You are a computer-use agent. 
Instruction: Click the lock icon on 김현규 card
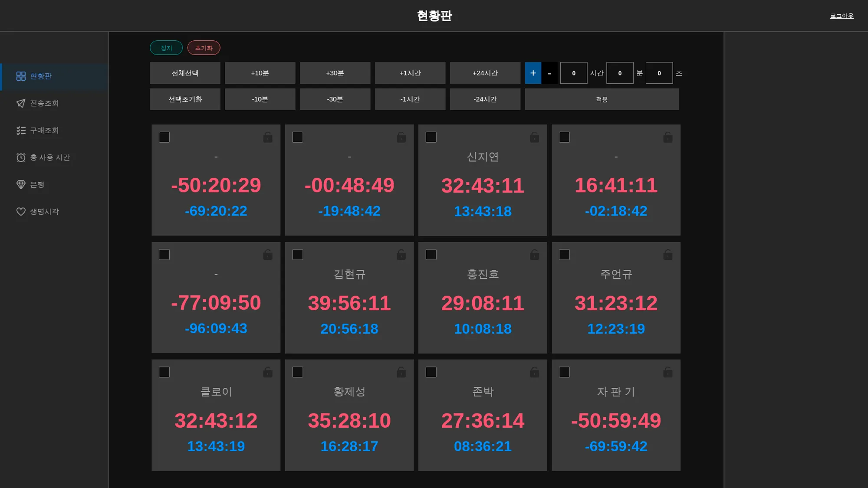pos(401,255)
